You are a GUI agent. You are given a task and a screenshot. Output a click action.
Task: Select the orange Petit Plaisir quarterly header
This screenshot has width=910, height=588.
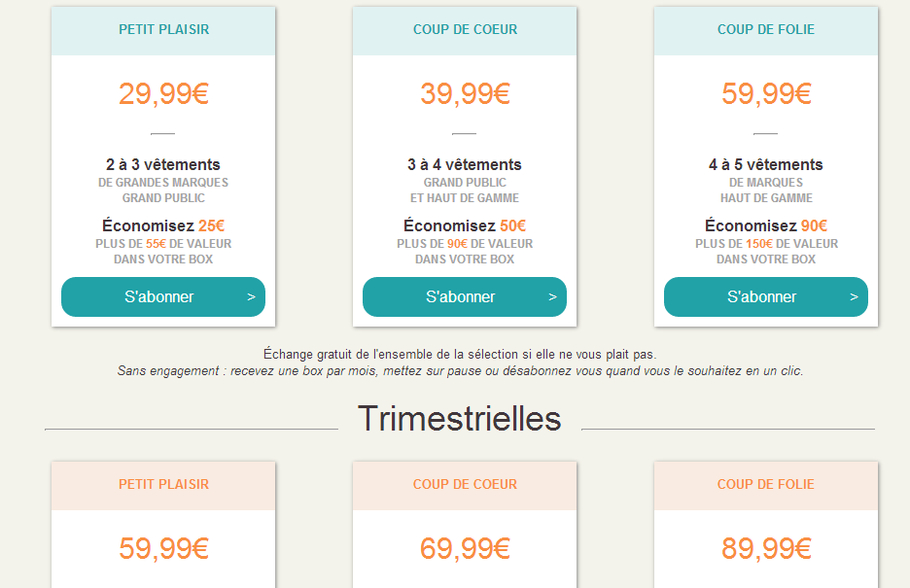163,485
